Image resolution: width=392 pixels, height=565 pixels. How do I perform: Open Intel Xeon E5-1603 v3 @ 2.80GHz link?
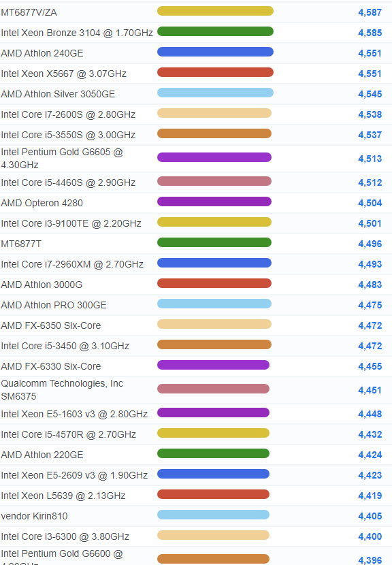[74, 414]
